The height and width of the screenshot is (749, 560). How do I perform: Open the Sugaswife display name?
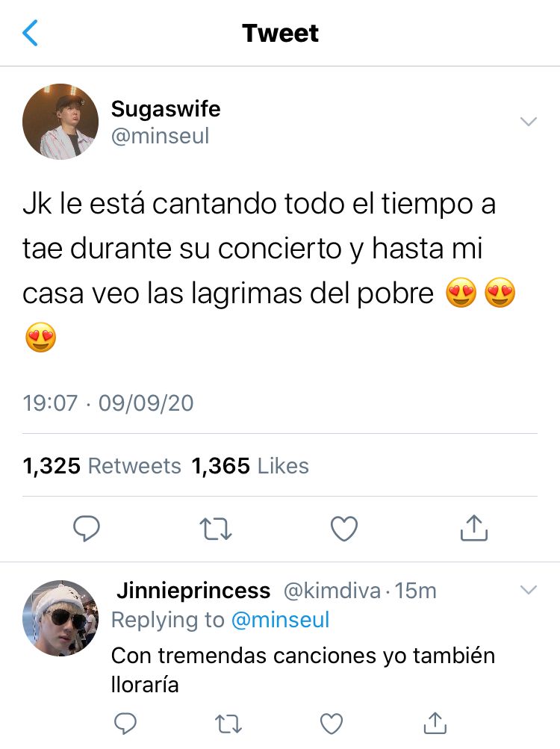click(166, 109)
